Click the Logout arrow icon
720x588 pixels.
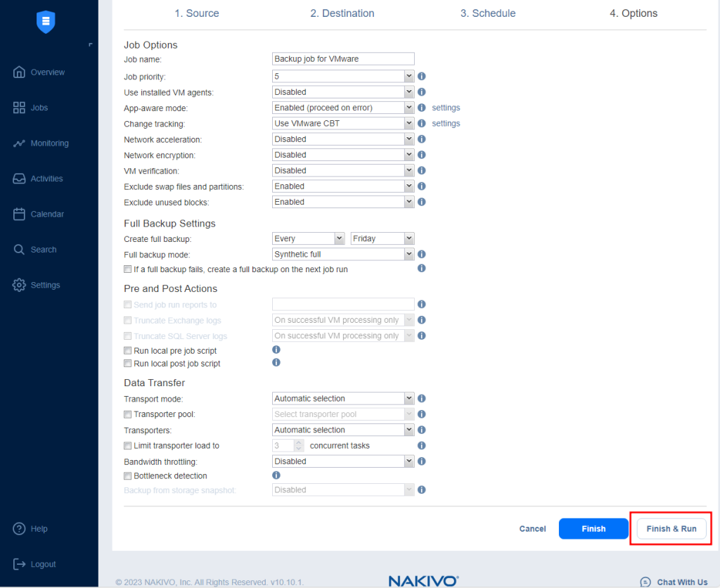pyautogui.click(x=19, y=564)
